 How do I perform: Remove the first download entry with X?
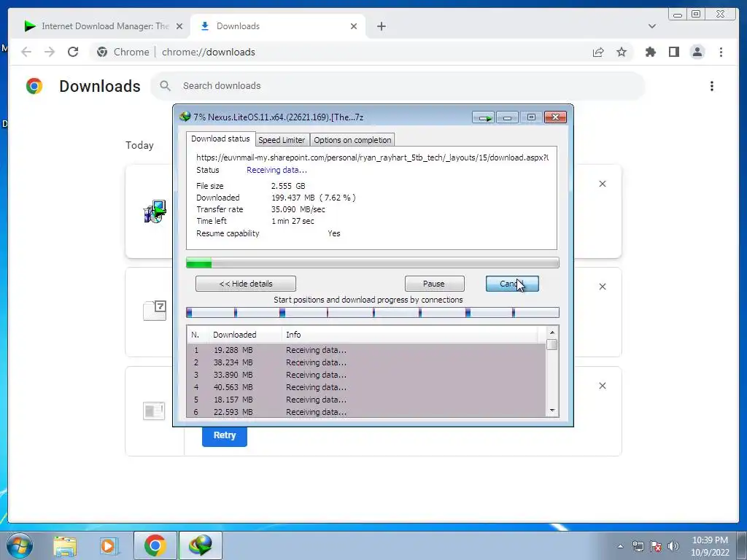[602, 184]
